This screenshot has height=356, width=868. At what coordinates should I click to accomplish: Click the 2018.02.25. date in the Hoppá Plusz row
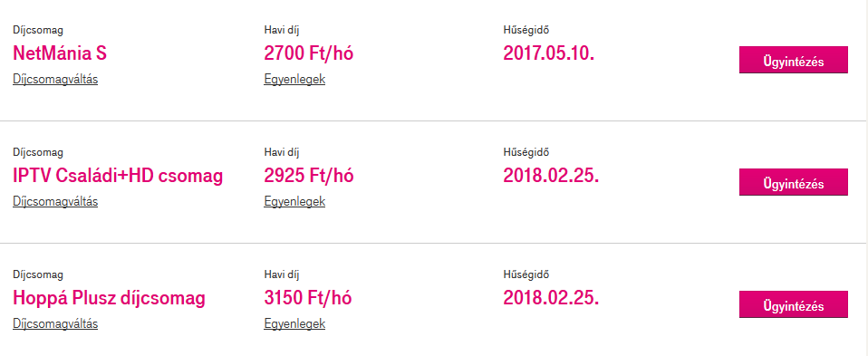pos(551,298)
